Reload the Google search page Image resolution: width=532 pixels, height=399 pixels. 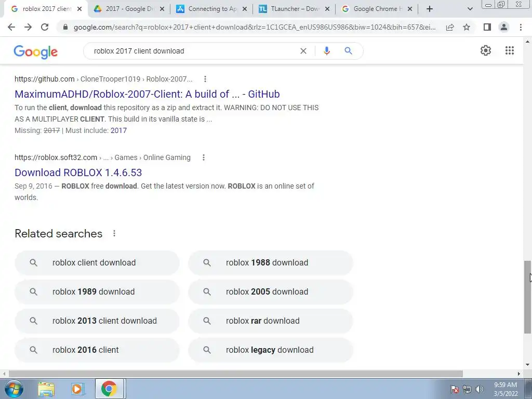coord(45,27)
